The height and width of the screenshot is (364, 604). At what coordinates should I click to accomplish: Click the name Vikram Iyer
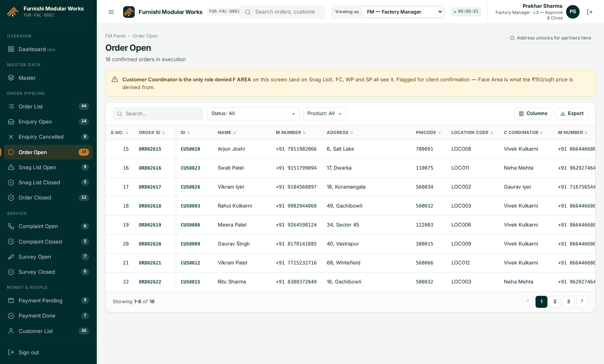pos(231,187)
